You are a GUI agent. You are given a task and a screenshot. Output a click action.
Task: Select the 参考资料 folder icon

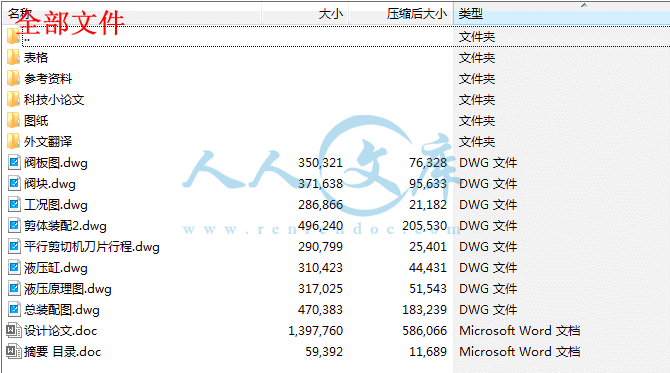tap(13, 79)
